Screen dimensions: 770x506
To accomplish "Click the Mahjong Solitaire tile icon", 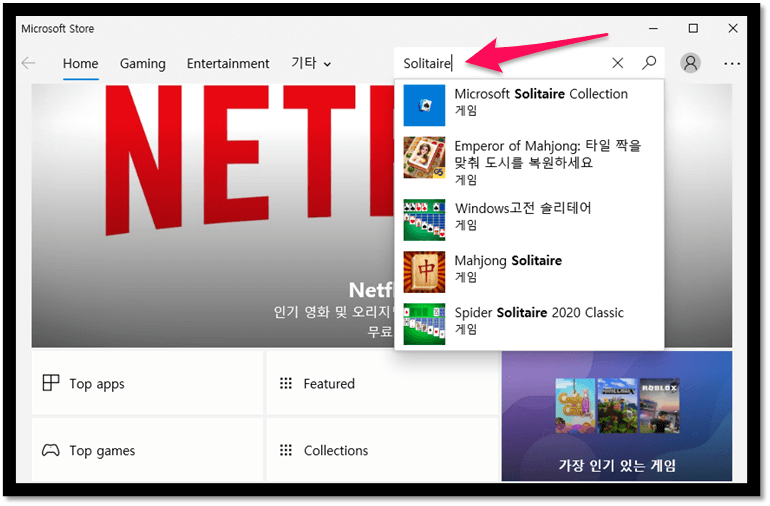I will tap(424, 272).
